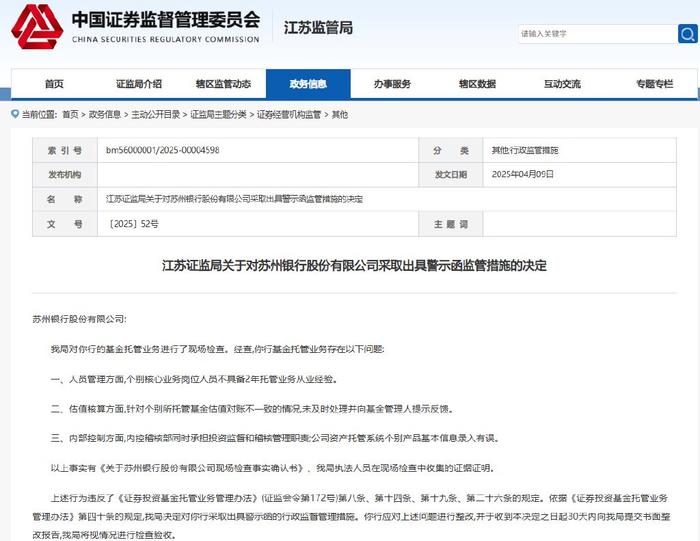Focus the keyword search input field
700x541 pixels.
tap(597, 33)
